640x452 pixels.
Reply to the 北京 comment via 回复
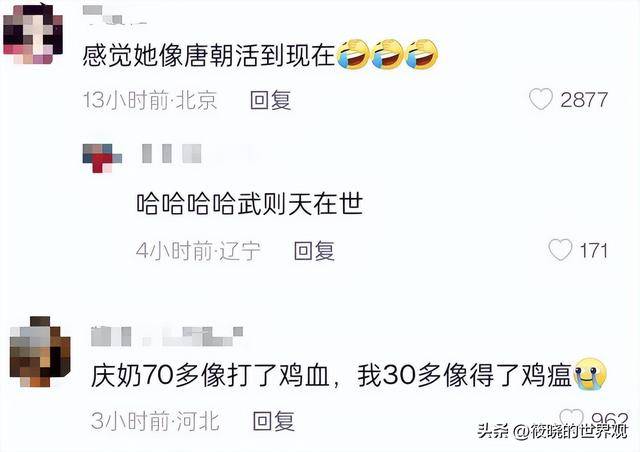coord(271,100)
